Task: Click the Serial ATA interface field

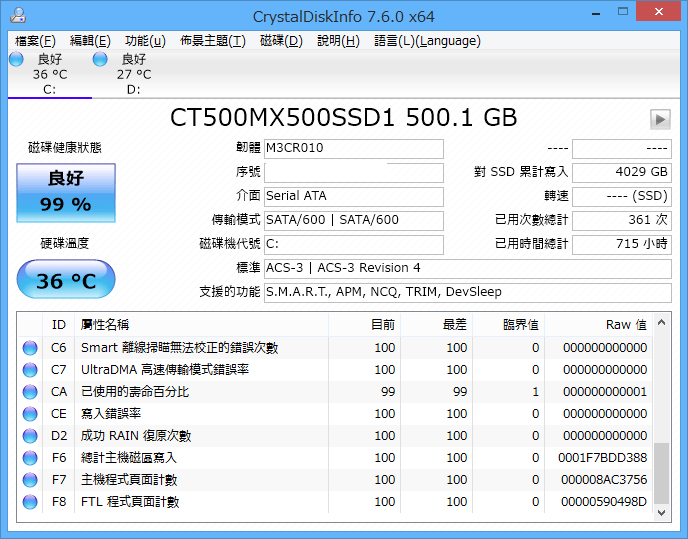Action: tap(354, 197)
